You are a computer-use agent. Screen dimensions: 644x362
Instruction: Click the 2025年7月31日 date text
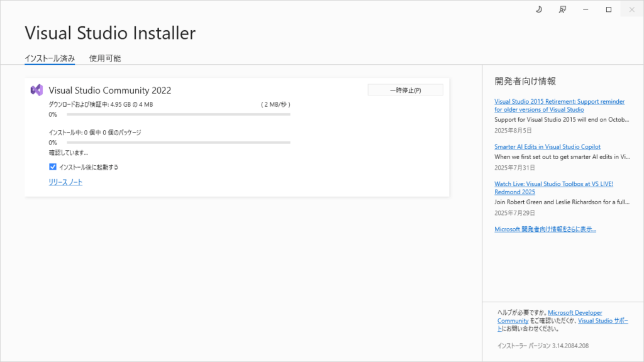pyautogui.click(x=514, y=167)
